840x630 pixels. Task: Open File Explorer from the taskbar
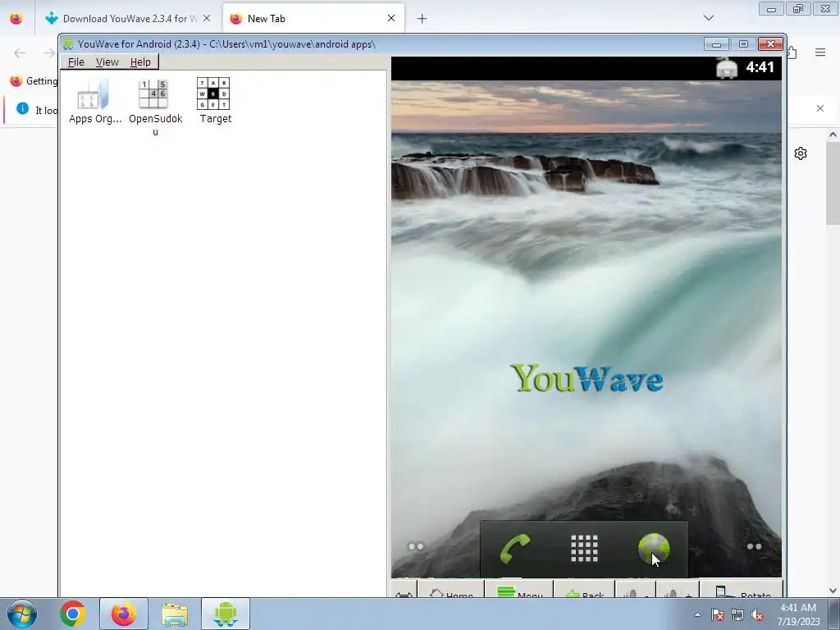(175, 614)
